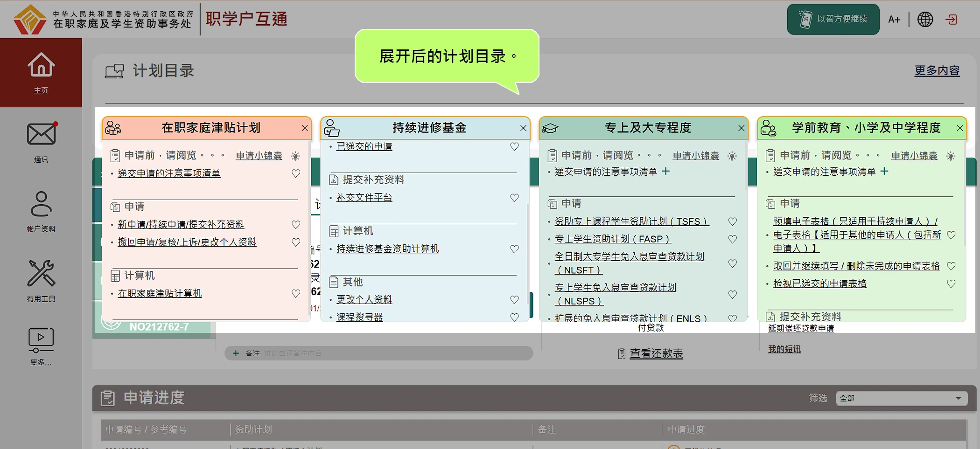Favorite 在职家庭津贴计算机 heart

point(296,294)
